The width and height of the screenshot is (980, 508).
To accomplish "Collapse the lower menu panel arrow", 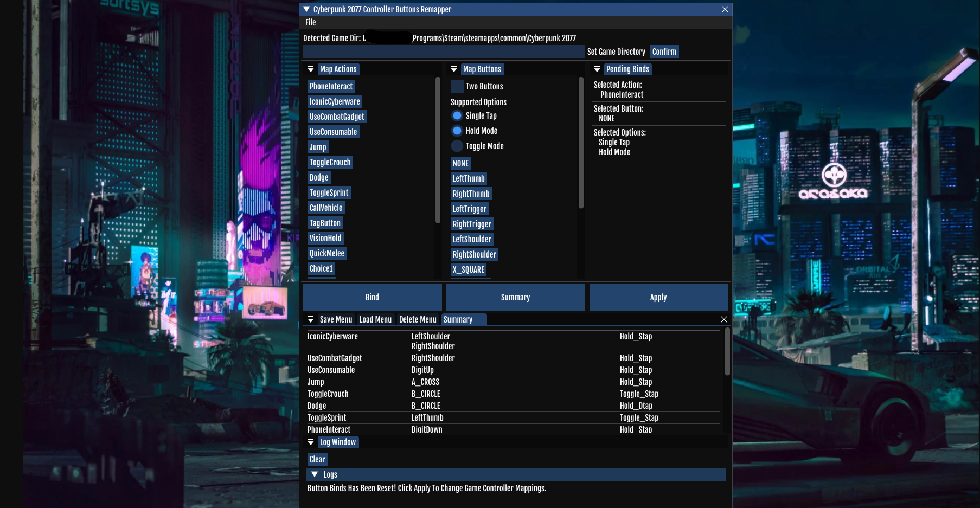I will pos(311,319).
